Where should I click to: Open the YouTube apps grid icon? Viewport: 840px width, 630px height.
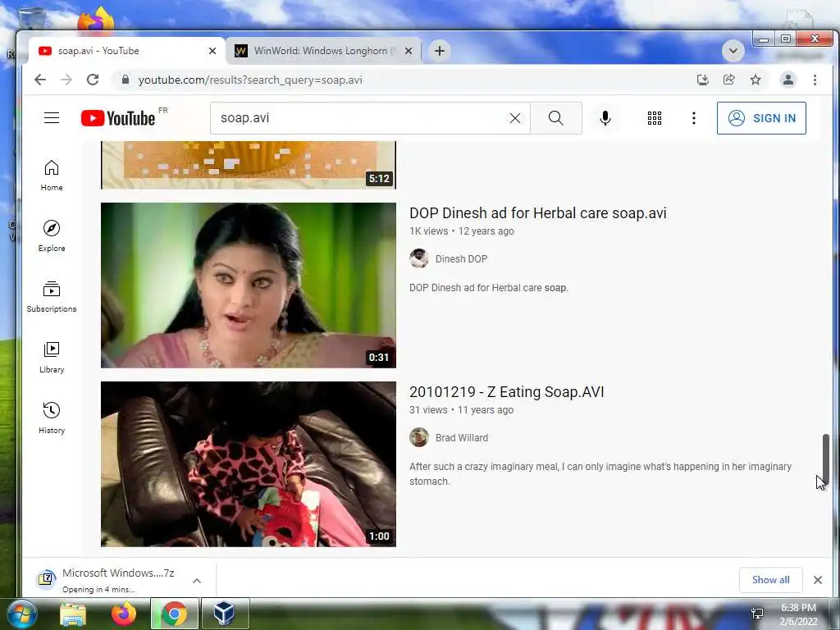pyautogui.click(x=654, y=118)
